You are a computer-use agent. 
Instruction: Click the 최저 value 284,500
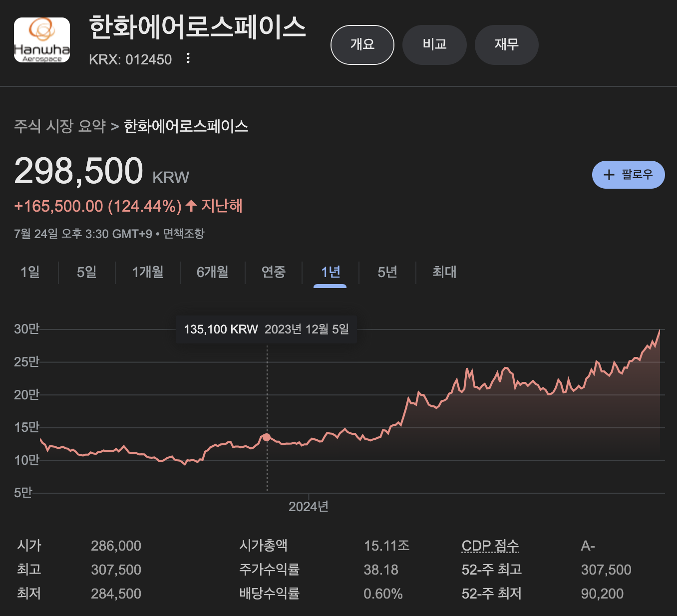pos(116,594)
